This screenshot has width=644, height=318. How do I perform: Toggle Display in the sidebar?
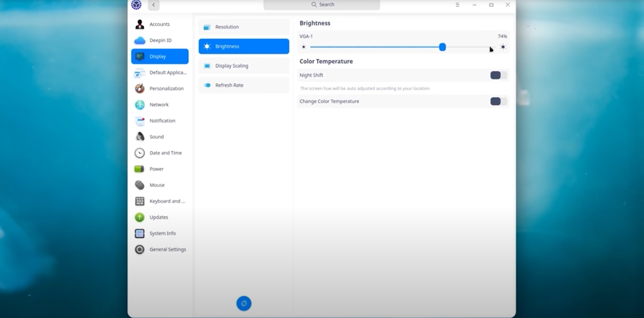click(160, 56)
